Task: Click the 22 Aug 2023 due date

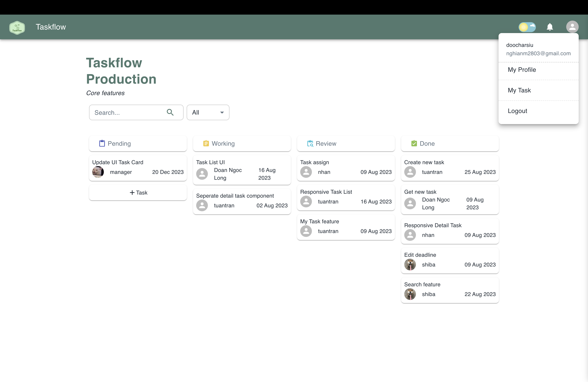Action: [x=480, y=294]
